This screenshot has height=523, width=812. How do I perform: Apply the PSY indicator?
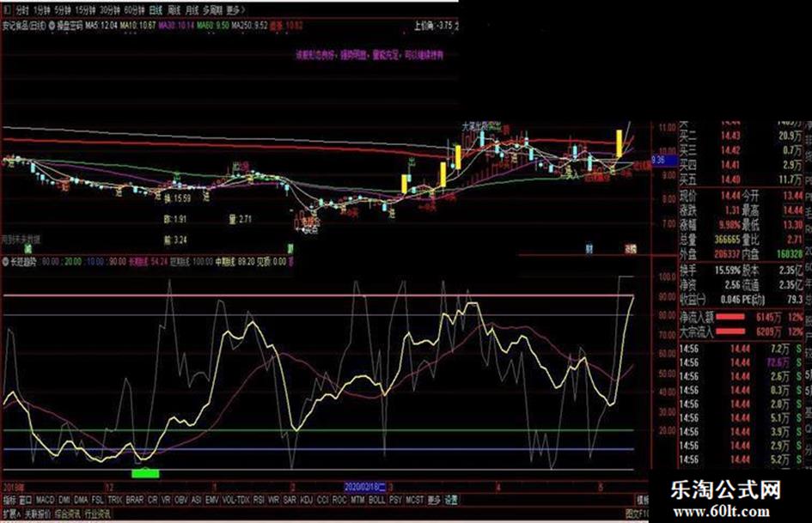click(x=395, y=500)
